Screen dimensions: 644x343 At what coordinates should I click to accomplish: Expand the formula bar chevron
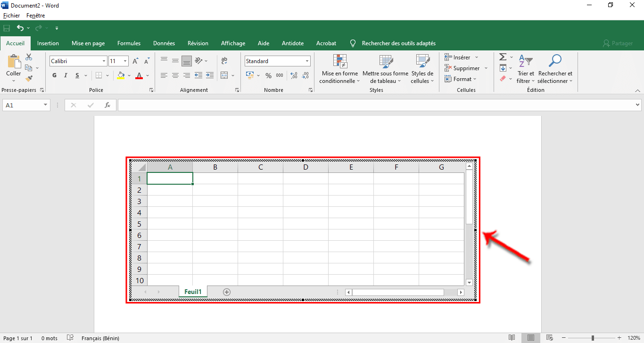[638, 105]
